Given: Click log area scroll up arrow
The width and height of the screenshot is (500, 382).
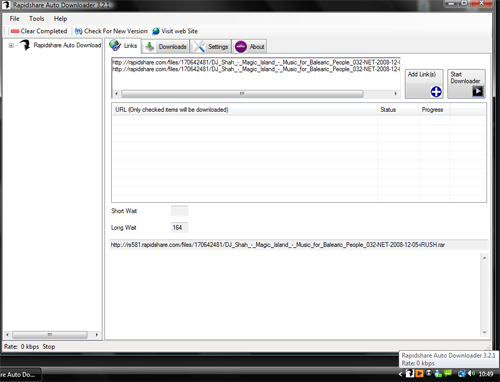Looking at the screenshot, I should click(484, 258).
